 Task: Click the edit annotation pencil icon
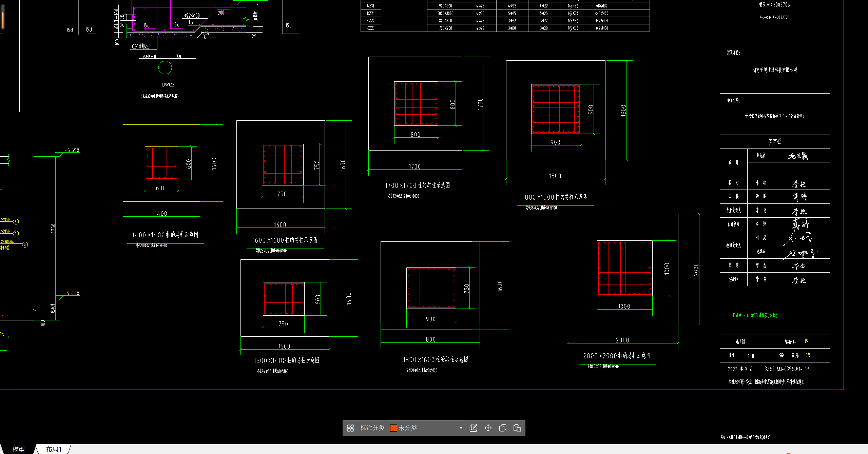click(473, 428)
